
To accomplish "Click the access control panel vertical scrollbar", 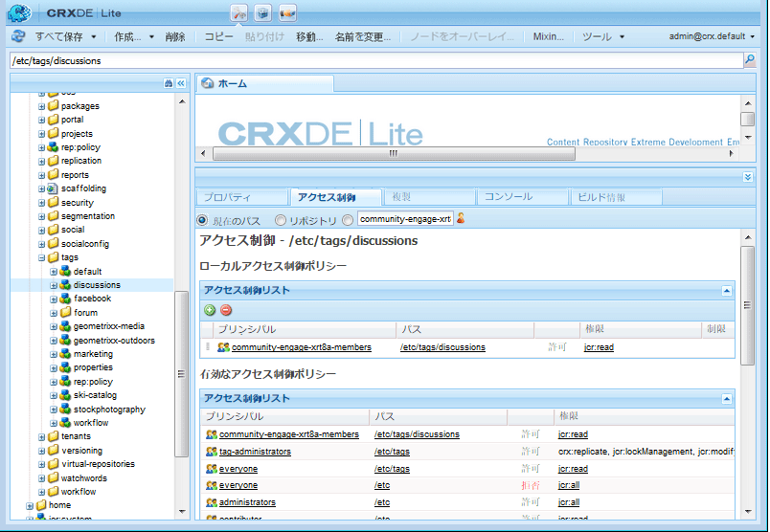I will point(747,305).
